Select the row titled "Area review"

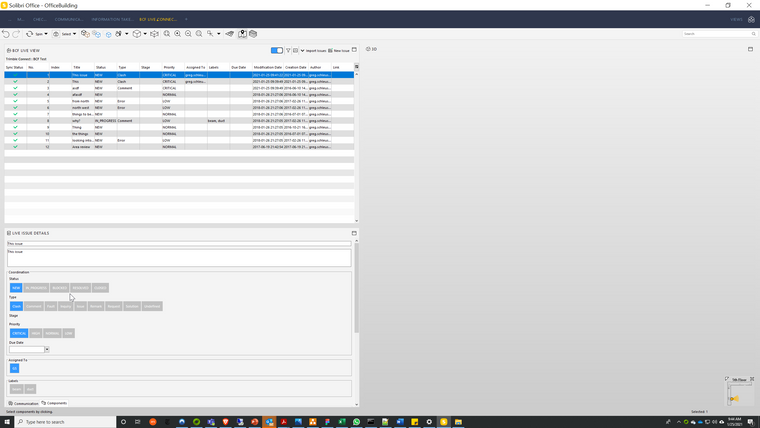(179, 146)
